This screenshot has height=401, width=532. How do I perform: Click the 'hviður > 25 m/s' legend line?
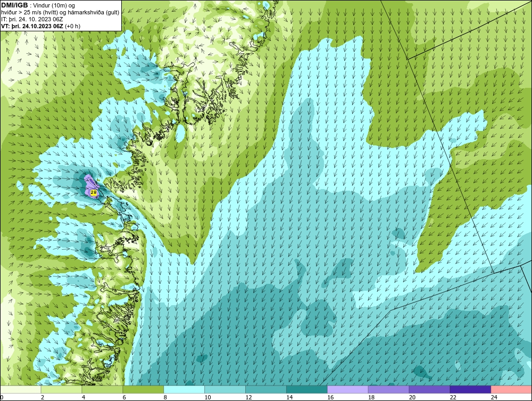tap(60, 13)
